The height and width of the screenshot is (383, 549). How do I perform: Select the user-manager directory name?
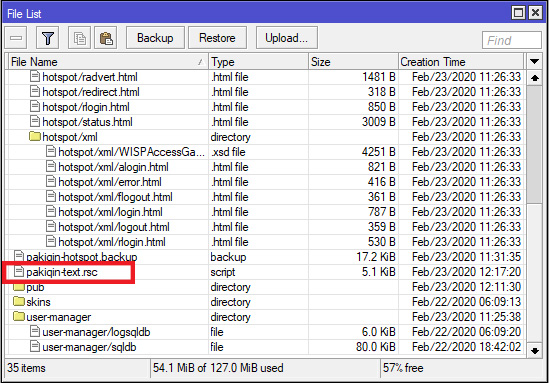[59, 317]
